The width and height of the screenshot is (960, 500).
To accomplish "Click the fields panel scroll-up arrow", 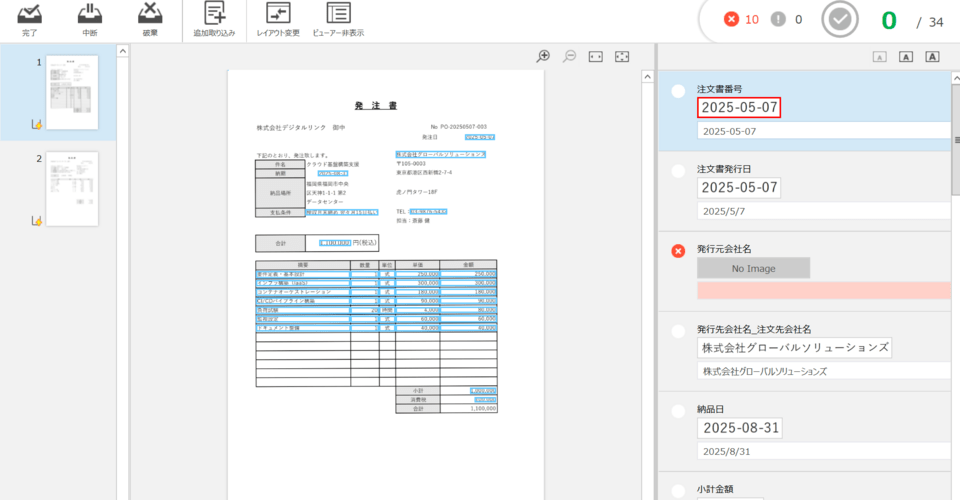I will (956, 78).
